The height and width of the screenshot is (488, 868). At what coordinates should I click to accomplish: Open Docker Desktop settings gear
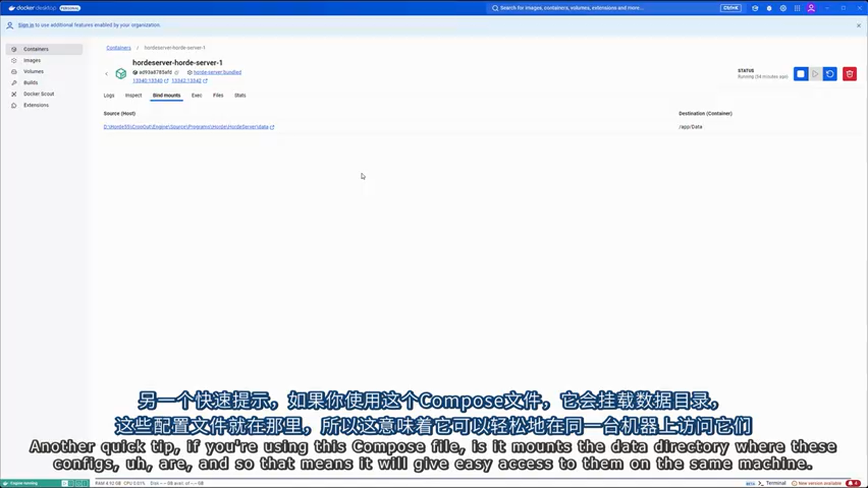(x=783, y=7)
